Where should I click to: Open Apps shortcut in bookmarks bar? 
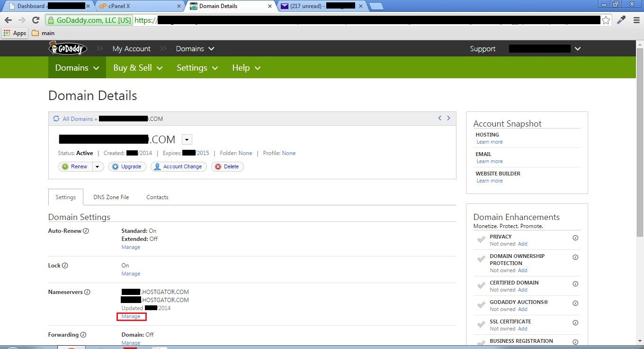click(15, 33)
